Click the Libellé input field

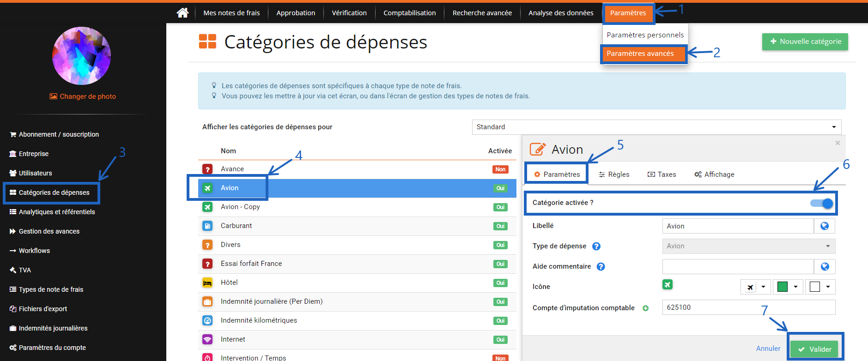pos(738,226)
